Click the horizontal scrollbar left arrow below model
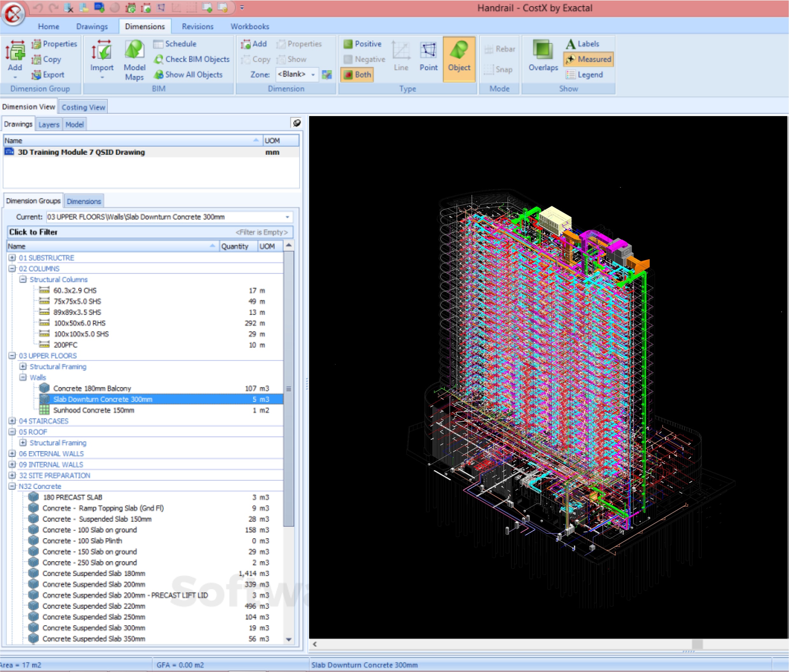The image size is (789, 672). (315, 644)
